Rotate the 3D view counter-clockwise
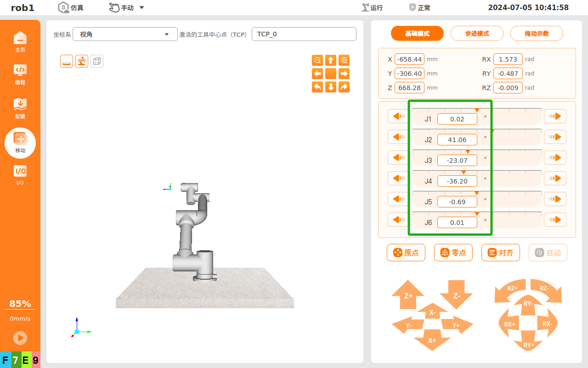 (317, 87)
